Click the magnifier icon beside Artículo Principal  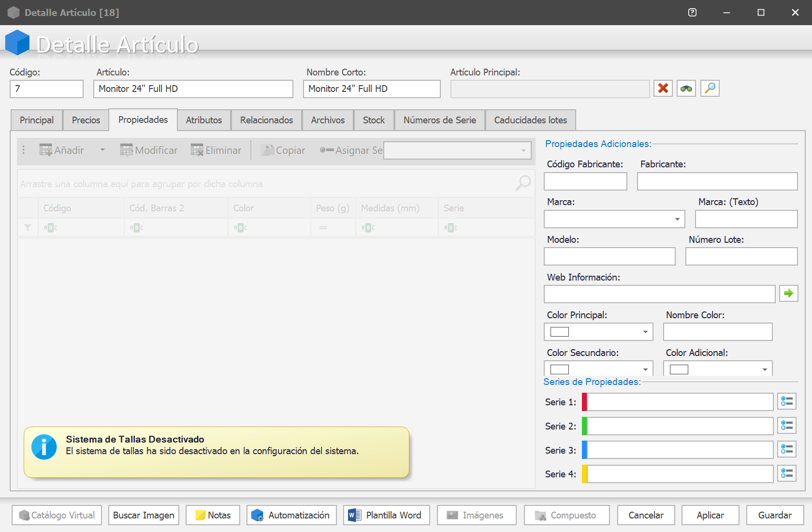[710, 89]
